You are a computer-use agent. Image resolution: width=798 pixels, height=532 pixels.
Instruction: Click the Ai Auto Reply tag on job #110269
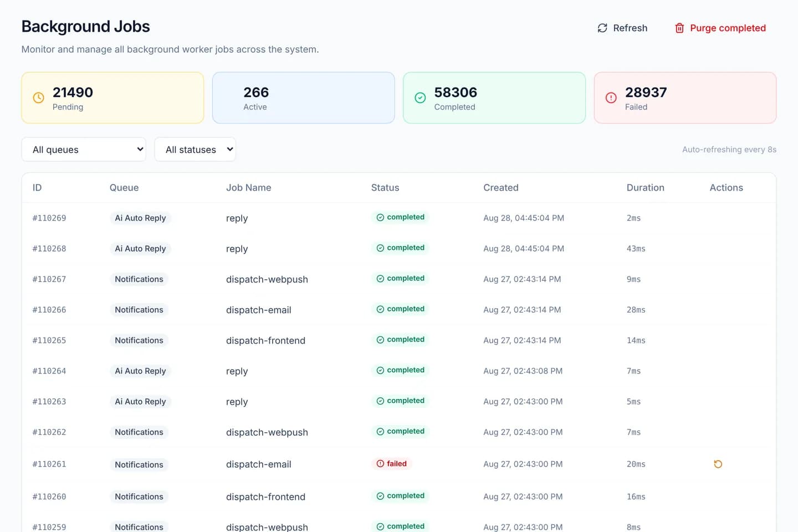click(140, 218)
